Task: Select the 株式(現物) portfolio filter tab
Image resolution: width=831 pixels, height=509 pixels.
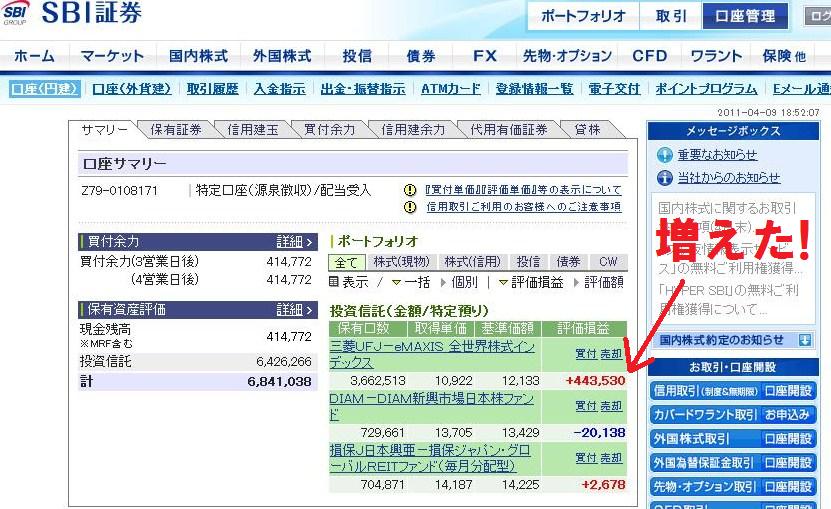Action: [401, 262]
